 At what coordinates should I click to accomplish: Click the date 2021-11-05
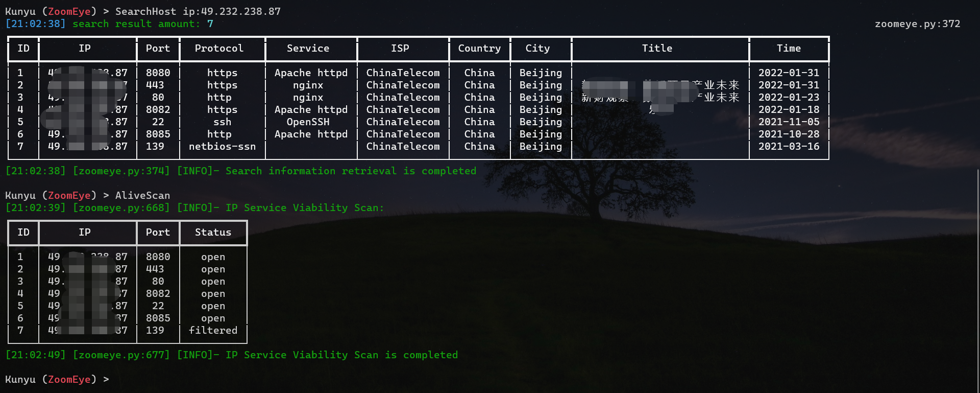pyautogui.click(x=789, y=122)
